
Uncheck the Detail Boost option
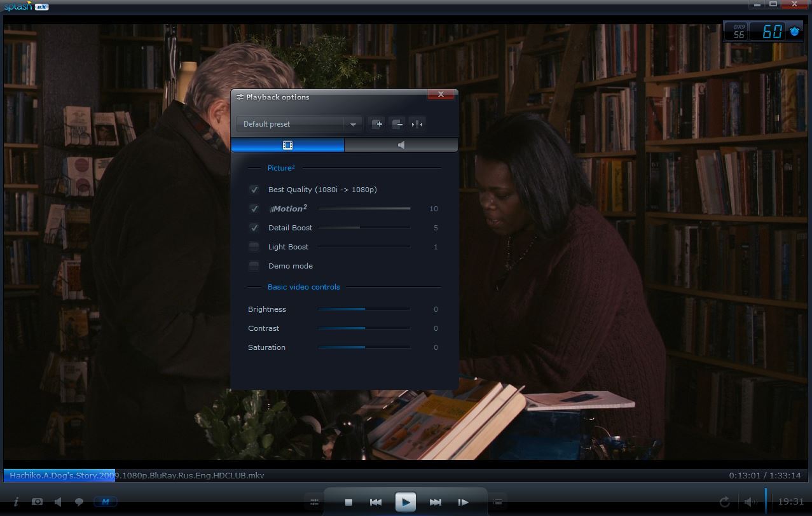point(254,228)
